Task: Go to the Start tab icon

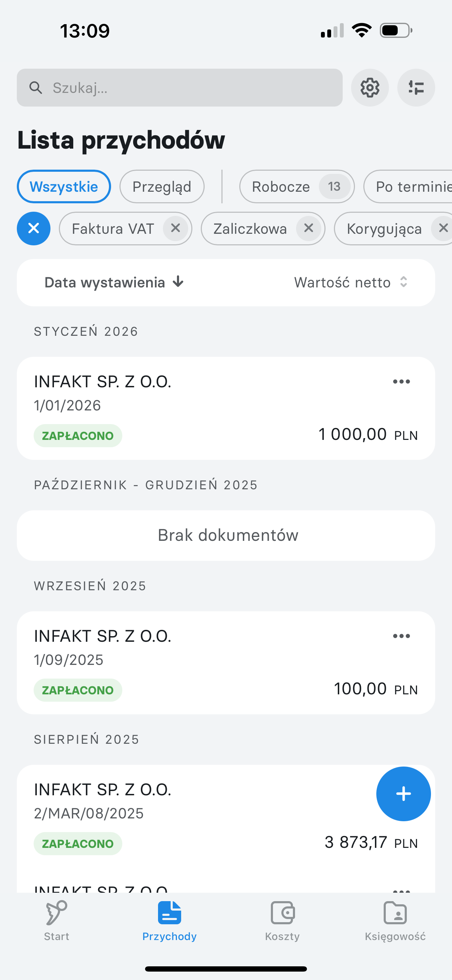Action: (57, 921)
